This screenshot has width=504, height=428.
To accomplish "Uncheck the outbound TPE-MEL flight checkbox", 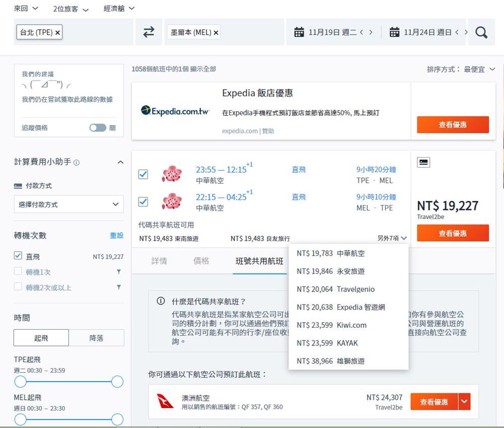I will (143, 174).
